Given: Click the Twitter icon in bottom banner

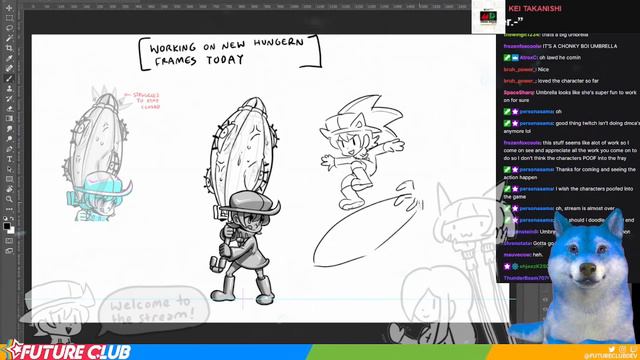Looking at the screenshot, I should tap(611, 349).
